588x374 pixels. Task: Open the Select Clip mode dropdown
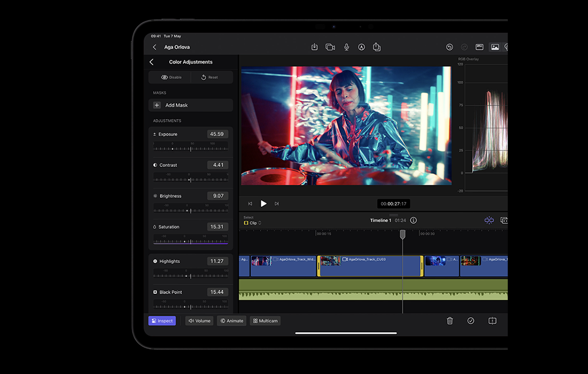(253, 223)
